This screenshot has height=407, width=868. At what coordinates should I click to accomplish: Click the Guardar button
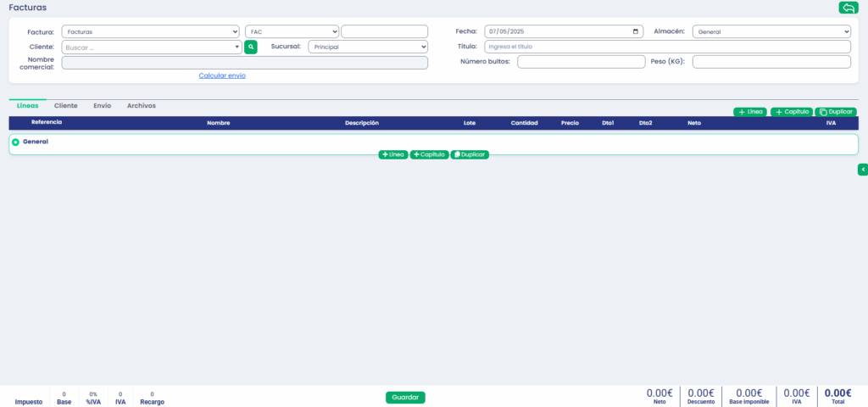pos(405,397)
